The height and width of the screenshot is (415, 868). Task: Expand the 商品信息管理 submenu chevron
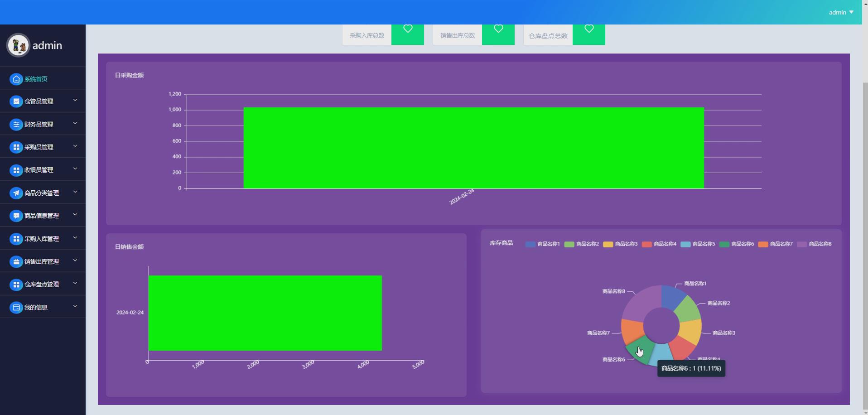click(x=75, y=214)
